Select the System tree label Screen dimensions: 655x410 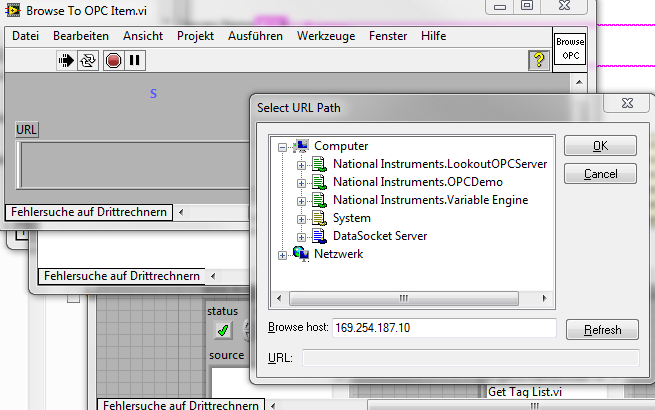pos(352,218)
